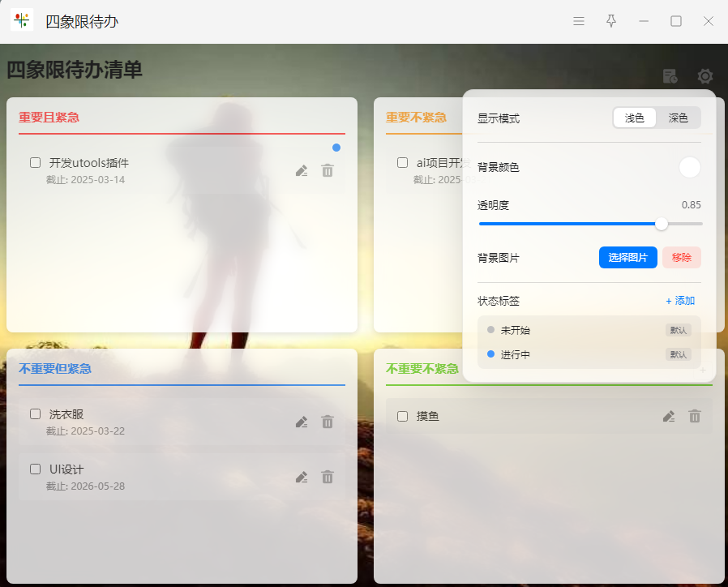The width and height of the screenshot is (728, 587).
Task: Click 选择图片 to choose background image
Action: 627,257
